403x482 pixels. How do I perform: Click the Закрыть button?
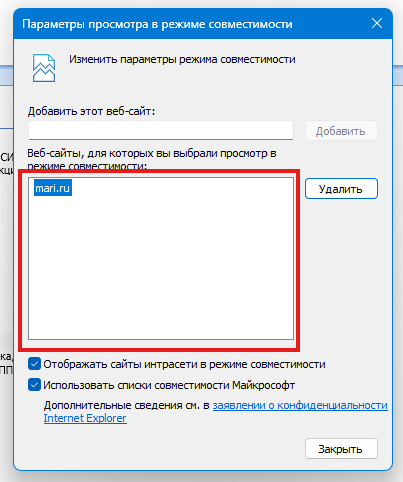(x=341, y=449)
